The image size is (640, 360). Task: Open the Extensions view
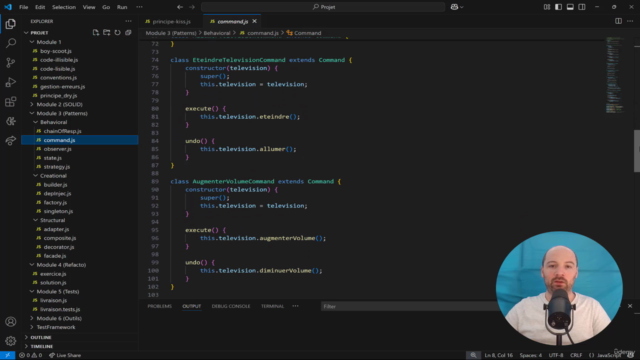[11, 102]
